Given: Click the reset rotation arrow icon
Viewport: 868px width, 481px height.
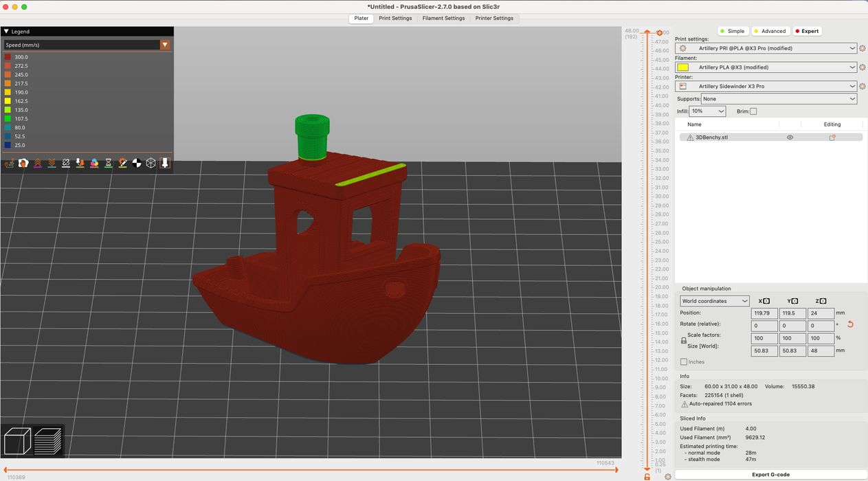Looking at the screenshot, I should point(850,324).
